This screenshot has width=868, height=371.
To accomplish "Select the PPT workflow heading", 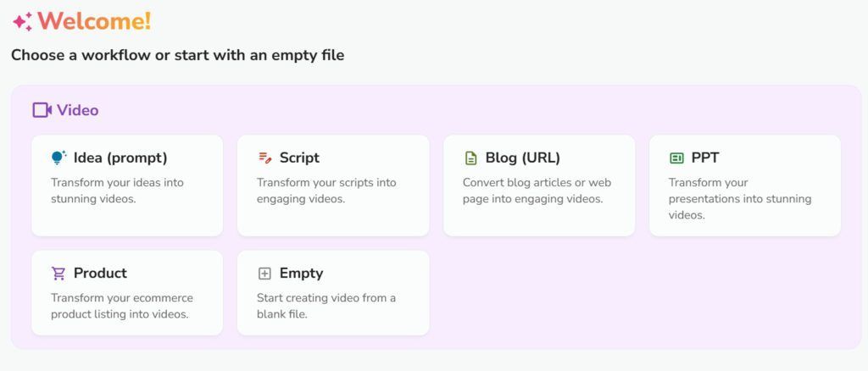I will pos(705,158).
